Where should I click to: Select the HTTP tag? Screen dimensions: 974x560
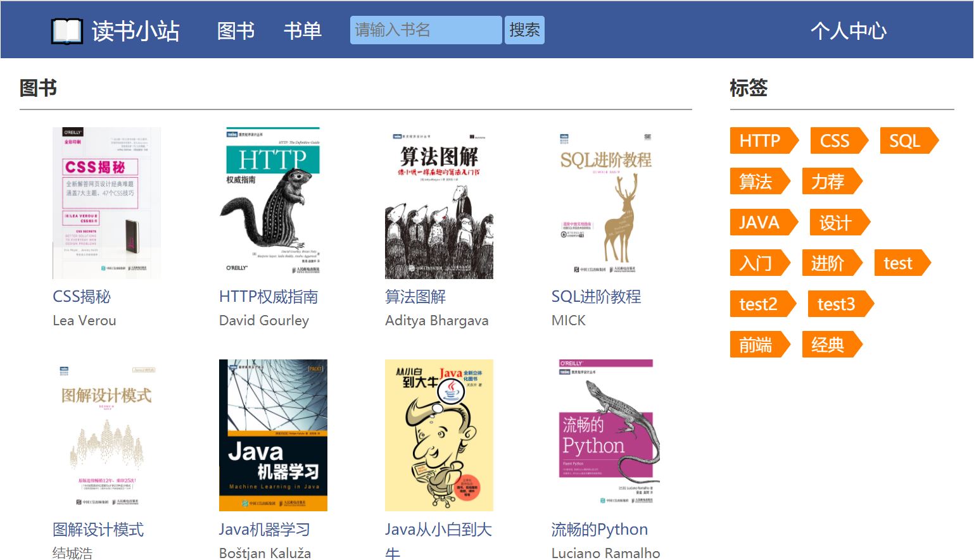pos(764,140)
